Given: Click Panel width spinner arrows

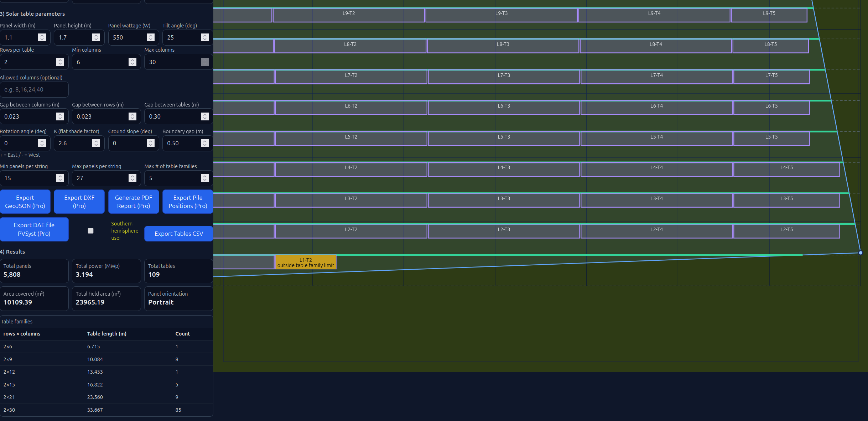Looking at the screenshot, I should 42,37.
